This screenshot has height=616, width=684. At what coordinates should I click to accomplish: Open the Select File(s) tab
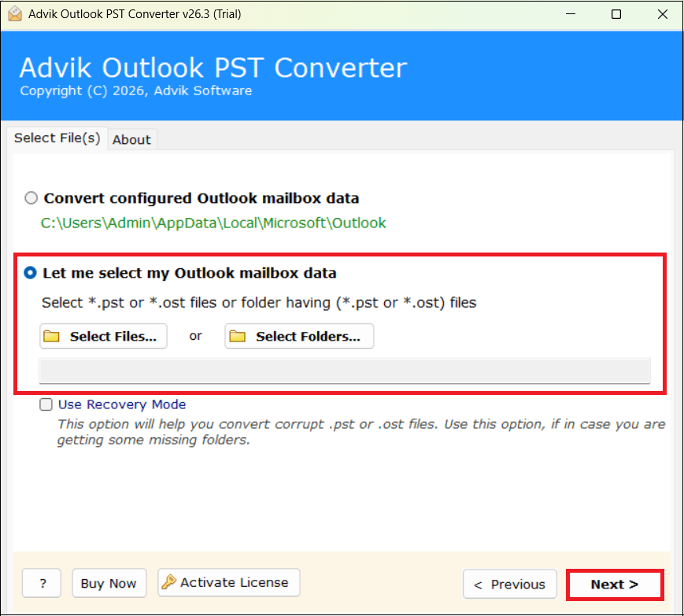tap(57, 138)
